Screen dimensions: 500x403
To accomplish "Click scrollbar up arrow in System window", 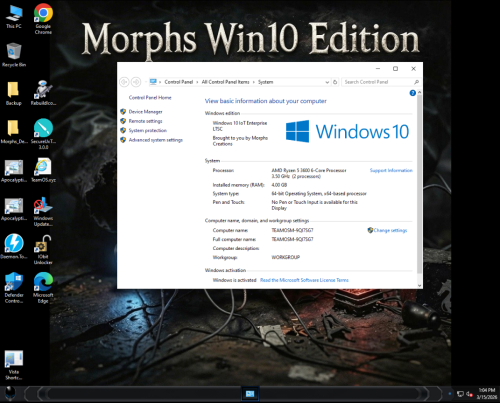I will 419,92.
